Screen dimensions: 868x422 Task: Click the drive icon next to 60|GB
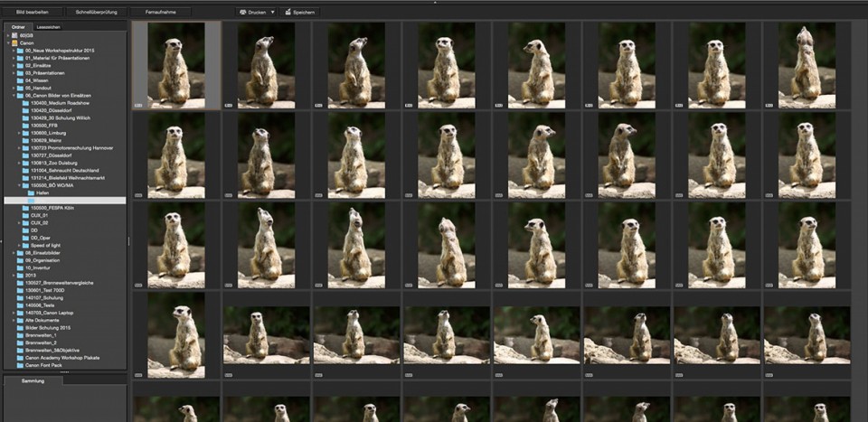pyautogui.click(x=14, y=35)
